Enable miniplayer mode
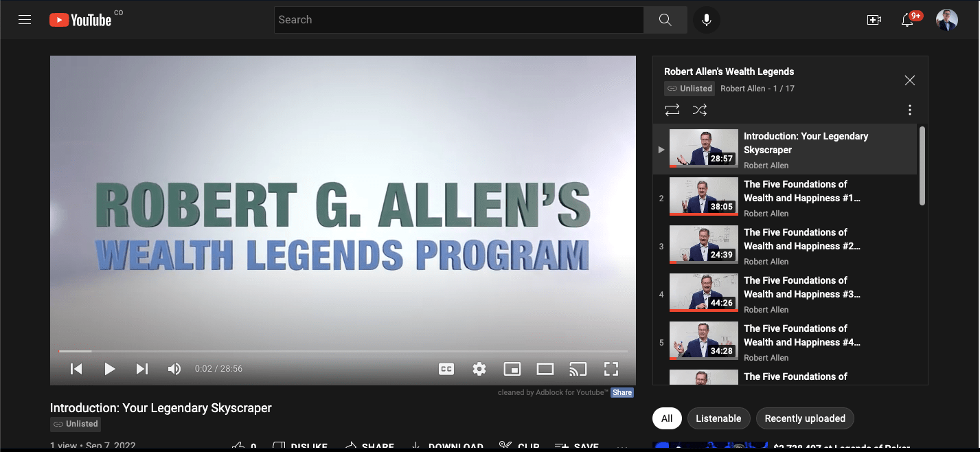The width and height of the screenshot is (980, 452). point(512,369)
